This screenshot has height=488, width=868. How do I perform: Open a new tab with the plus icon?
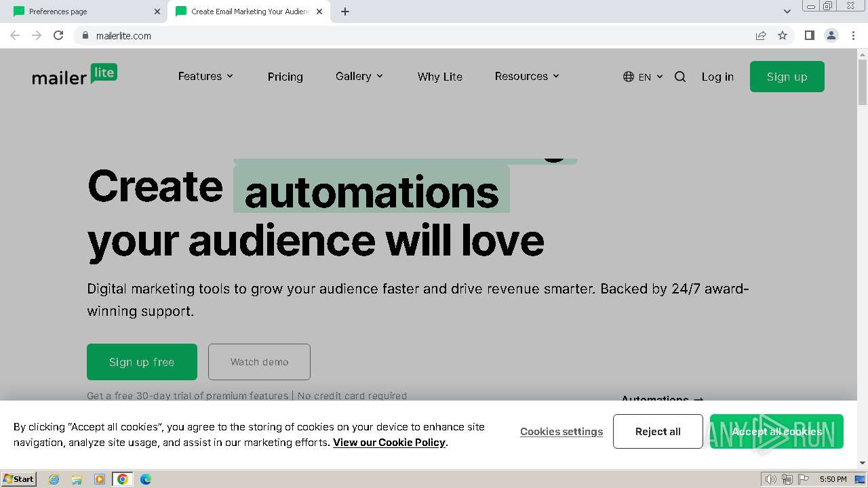click(x=345, y=12)
